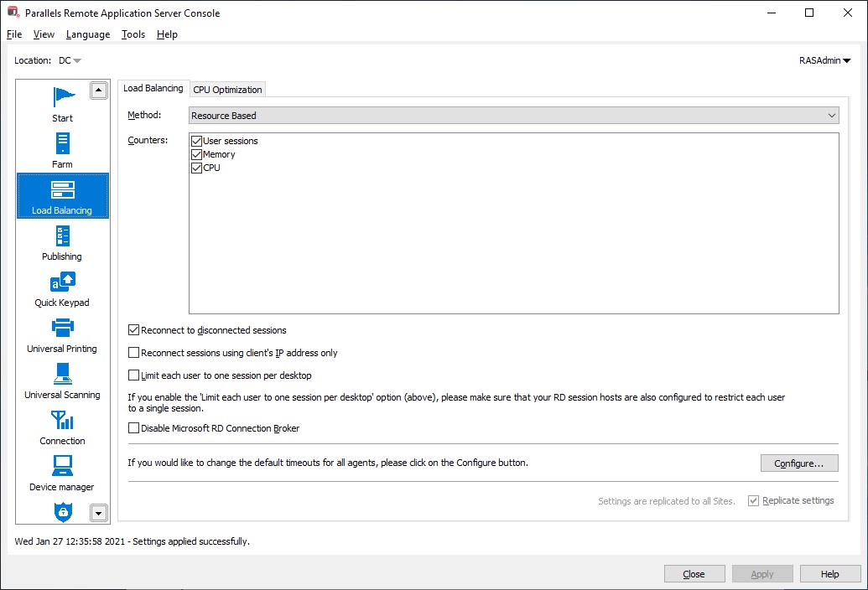Click the Close button at bottom

coord(694,574)
